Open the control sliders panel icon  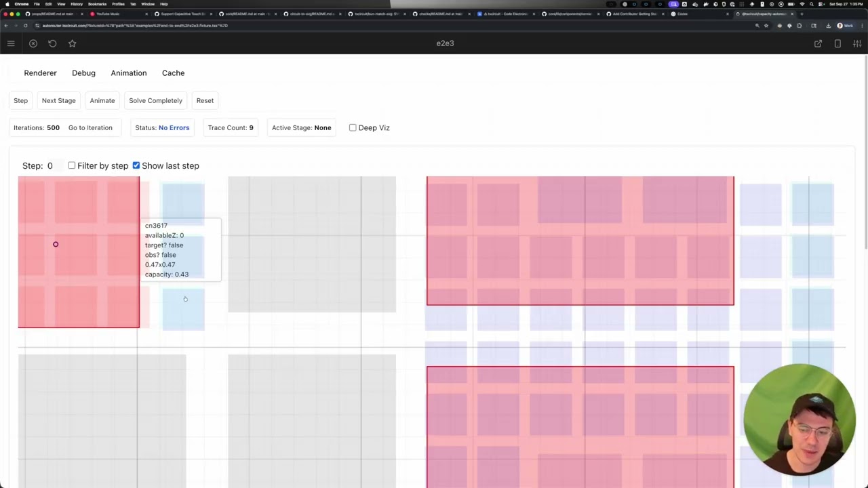click(x=857, y=43)
